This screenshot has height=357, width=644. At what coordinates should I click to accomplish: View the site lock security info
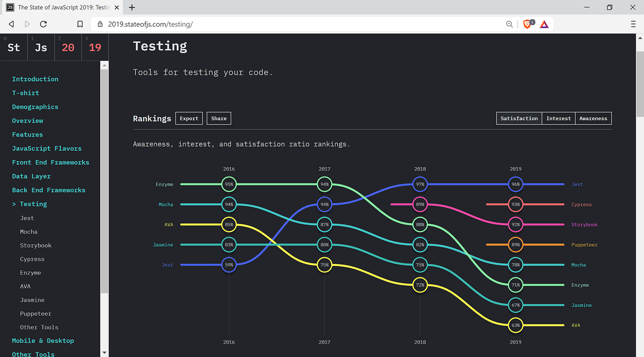(100, 24)
